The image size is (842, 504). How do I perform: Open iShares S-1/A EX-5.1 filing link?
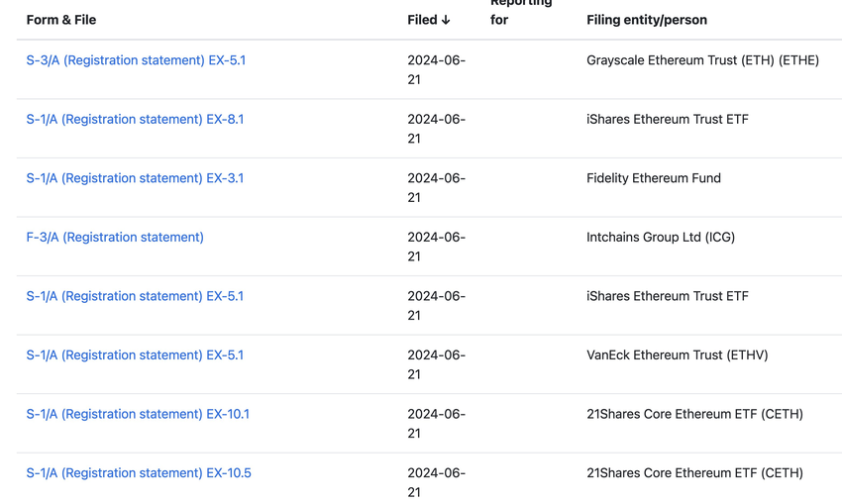135,296
